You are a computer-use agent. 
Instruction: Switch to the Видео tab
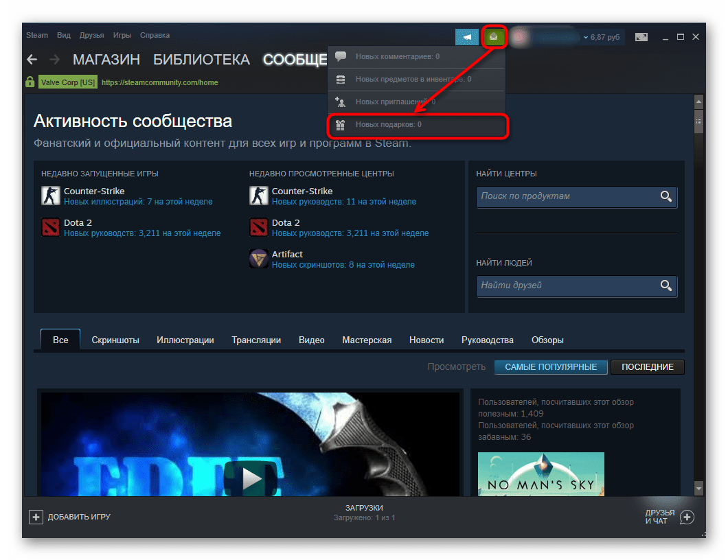tap(312, 340)
